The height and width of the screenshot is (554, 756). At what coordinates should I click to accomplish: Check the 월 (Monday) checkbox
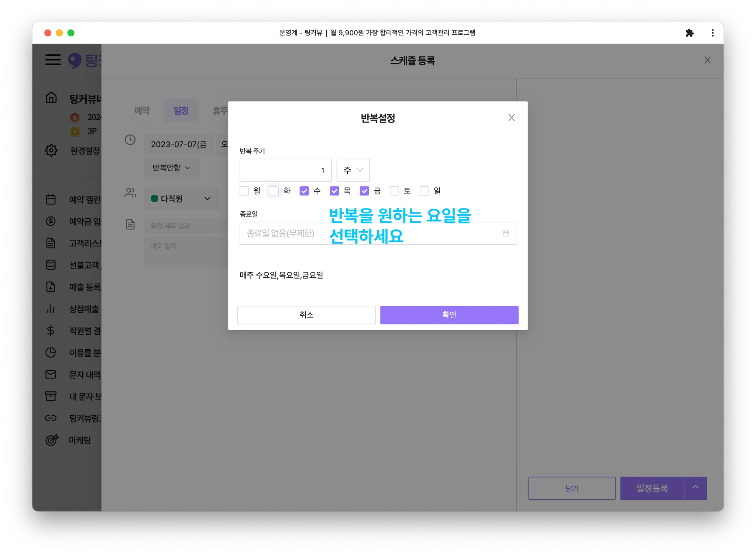click(244, 191)
